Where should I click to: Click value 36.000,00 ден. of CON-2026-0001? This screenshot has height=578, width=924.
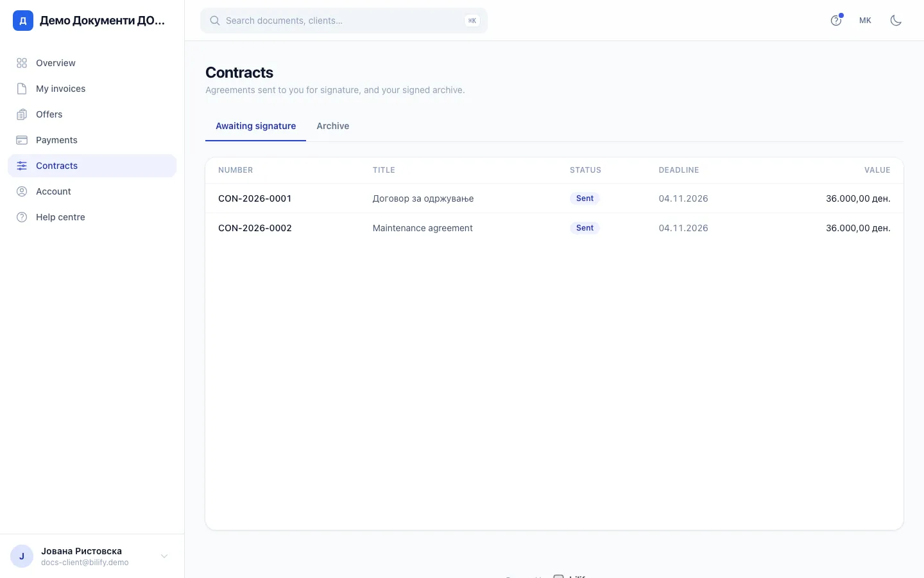pyautogui.click(x=858, y=198)
